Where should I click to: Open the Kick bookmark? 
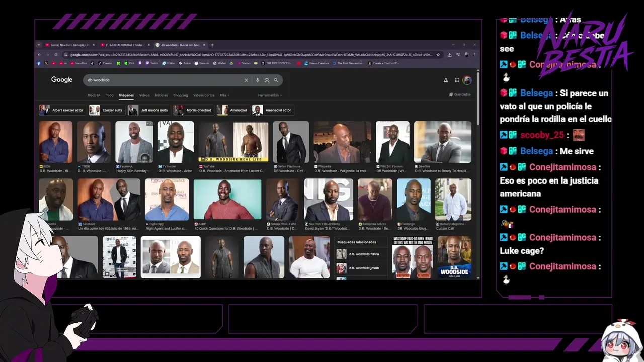pos(129,63)
